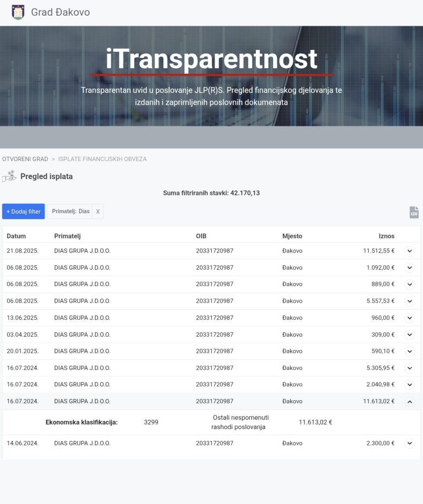423x504 pixels.
Task: Click the Grad Đakovo coat of arms logo
Action: (x=18, y=12)
